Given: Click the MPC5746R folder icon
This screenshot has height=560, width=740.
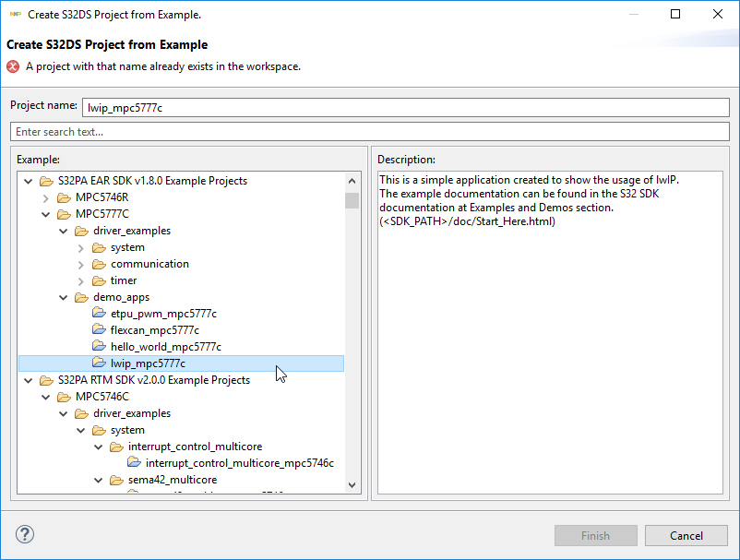Looking at the screenshot, I should pos(64,197).
